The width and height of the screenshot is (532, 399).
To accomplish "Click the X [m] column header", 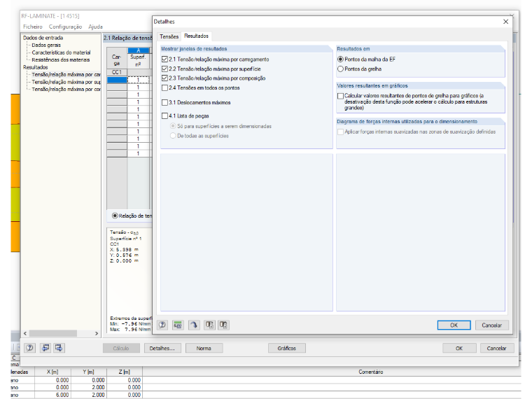I will pos(52,372).
